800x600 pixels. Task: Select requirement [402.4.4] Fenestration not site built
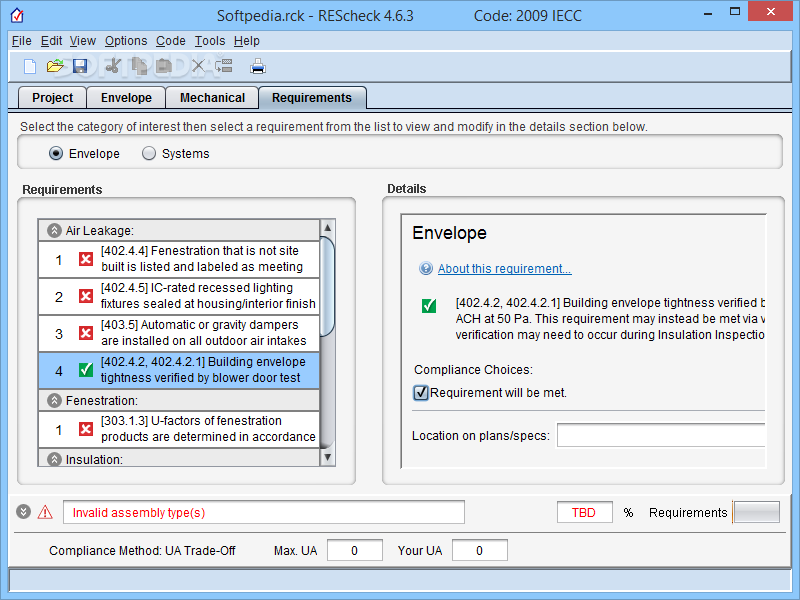click(179, 259)
